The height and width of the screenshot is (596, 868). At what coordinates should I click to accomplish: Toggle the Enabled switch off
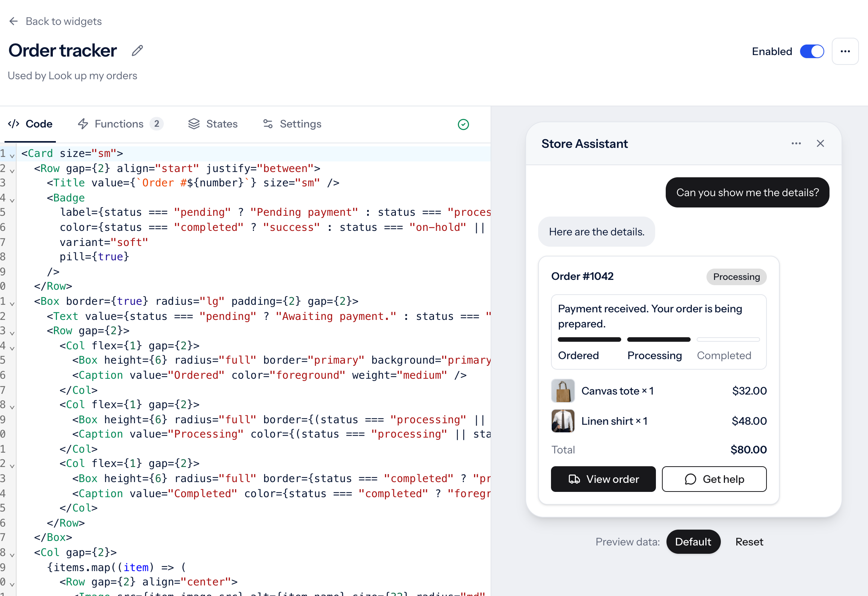[x=812, y=51]
